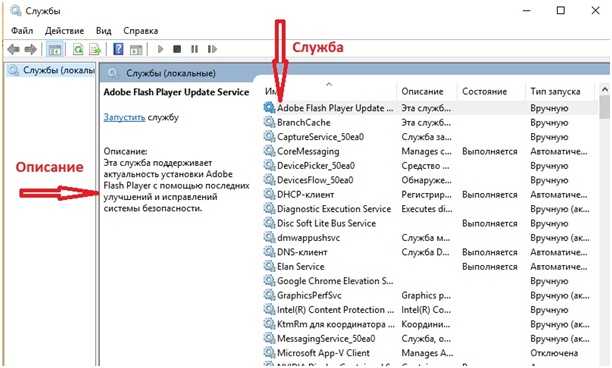Open the Файл menu
The height and width of the screenshot is (368, 612).
click(22, 30)
